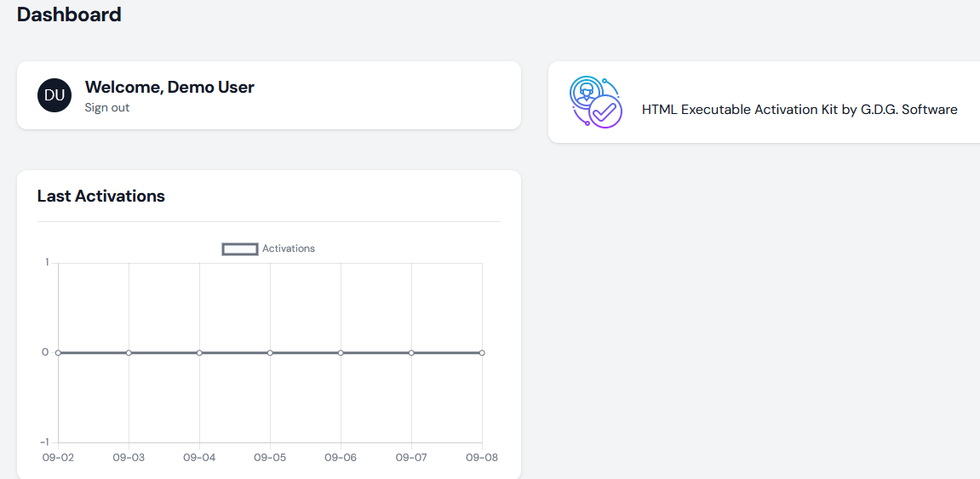Screen dimensions: 980x479
Task: Select the chart data point for 09-06
Action: click(x=341, y=352)
